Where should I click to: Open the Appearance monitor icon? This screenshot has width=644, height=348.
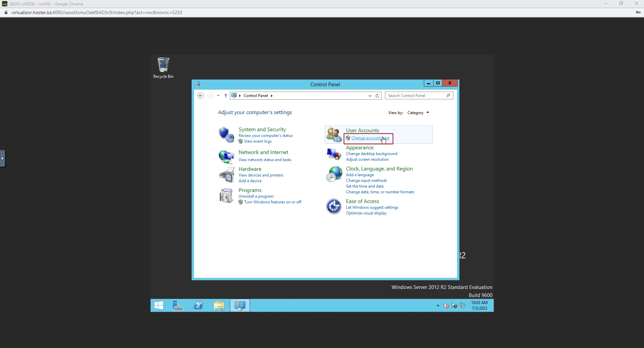[334, 154]
